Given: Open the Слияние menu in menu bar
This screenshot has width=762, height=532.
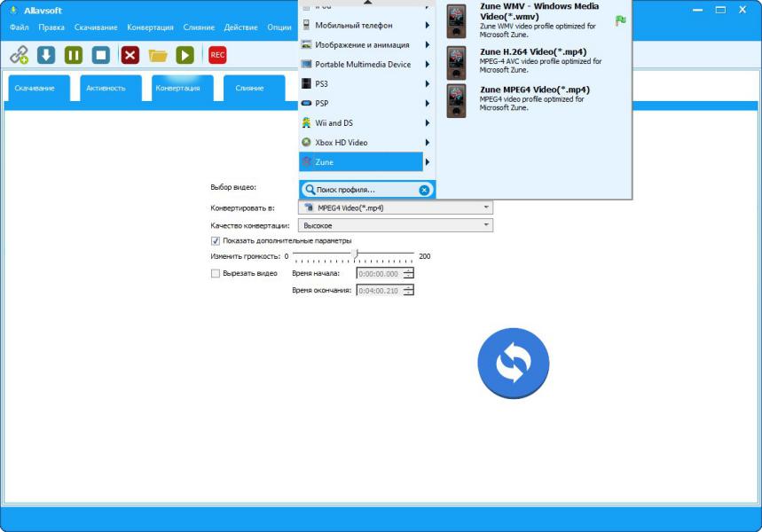Looking at the screenshot, I should pyautogui.click(x=199, y=27).
